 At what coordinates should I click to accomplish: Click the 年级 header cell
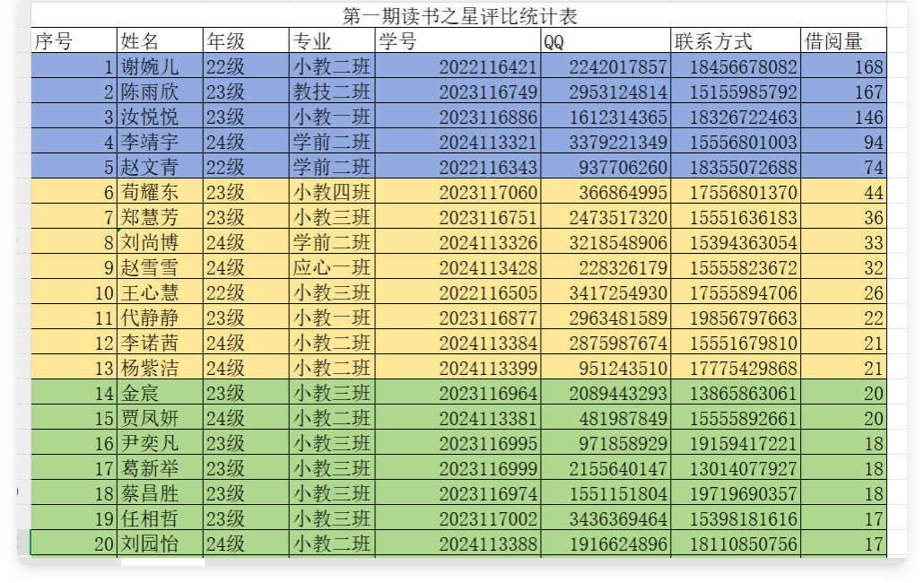pyautogui.click(x=247, y=41)
